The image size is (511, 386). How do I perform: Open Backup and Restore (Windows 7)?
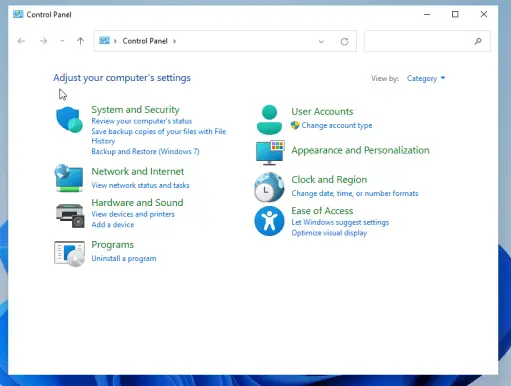[x=145, y=151]
